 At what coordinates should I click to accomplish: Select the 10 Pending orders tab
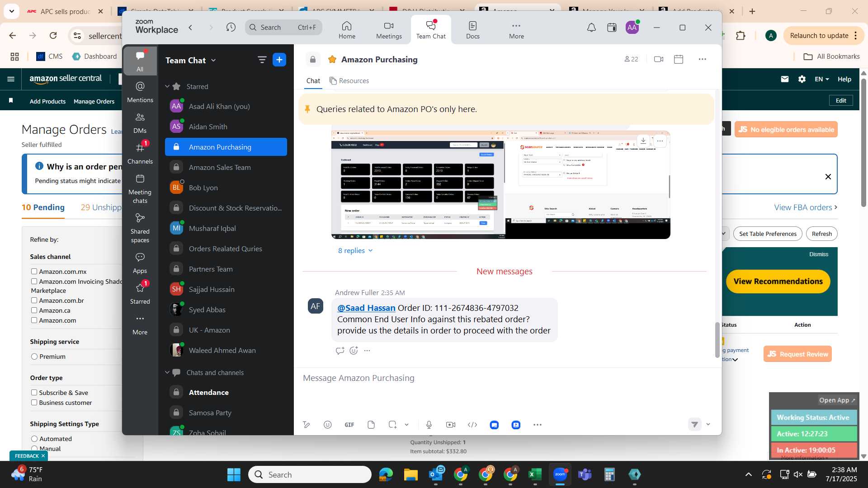click(x=43, y=207)
